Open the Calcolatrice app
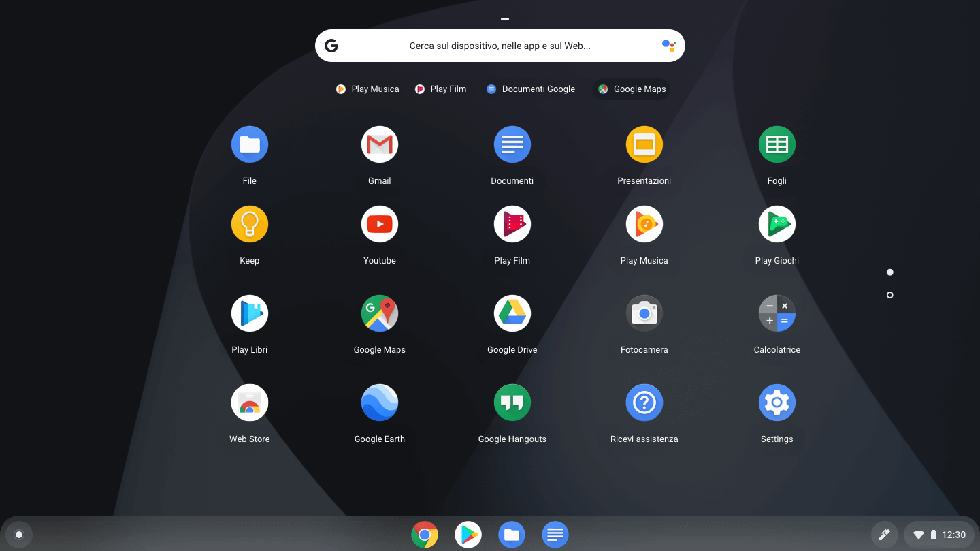The image size is (980, 551). click(x=777, y=313)
